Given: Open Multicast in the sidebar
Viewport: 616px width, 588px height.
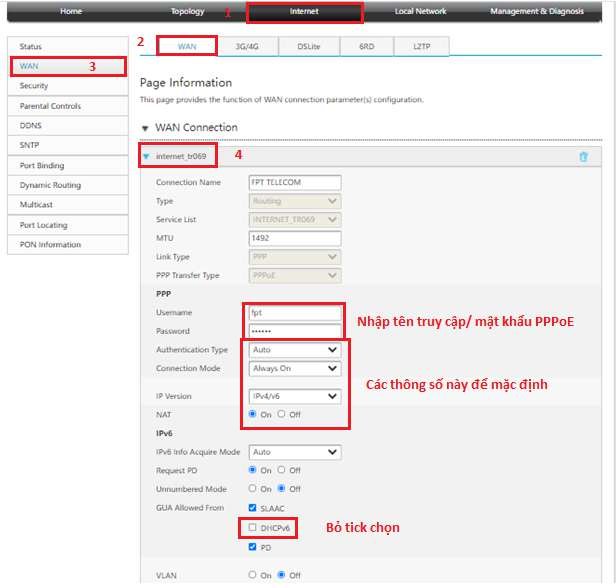Looking at the screenshot, I should 68,205.
